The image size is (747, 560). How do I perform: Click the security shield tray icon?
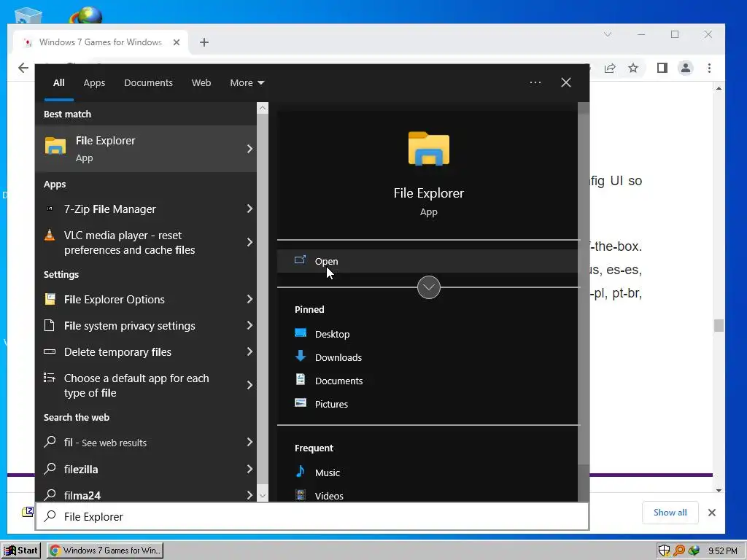point(664,551)
